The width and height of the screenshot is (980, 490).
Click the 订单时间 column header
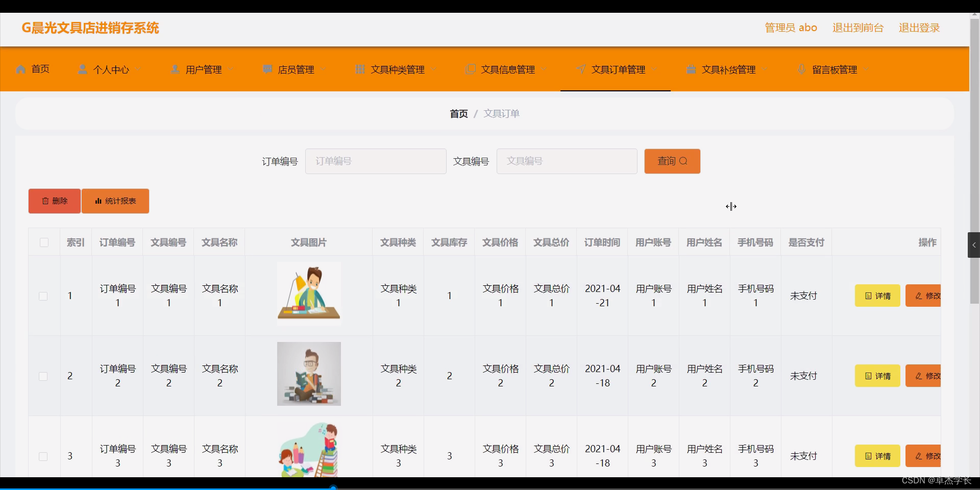[x=602, y=242]
